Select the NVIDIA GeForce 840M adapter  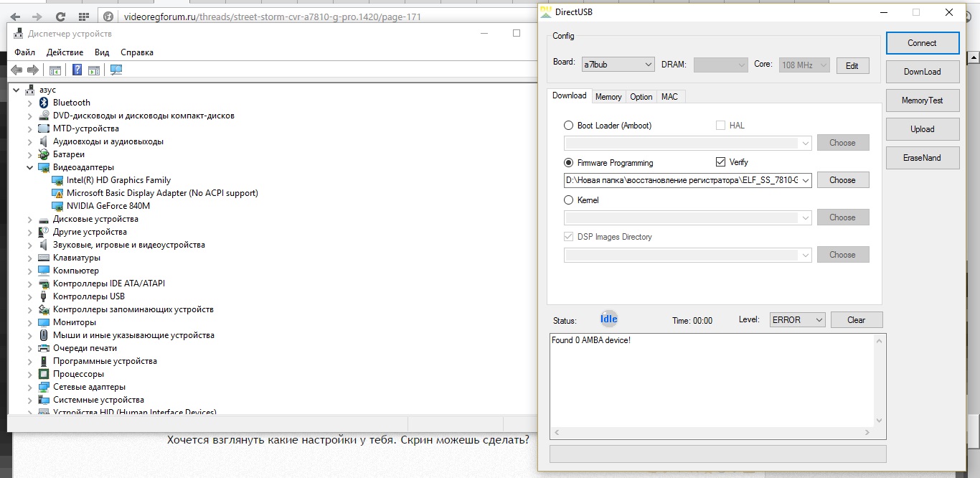tap(108, 206)
